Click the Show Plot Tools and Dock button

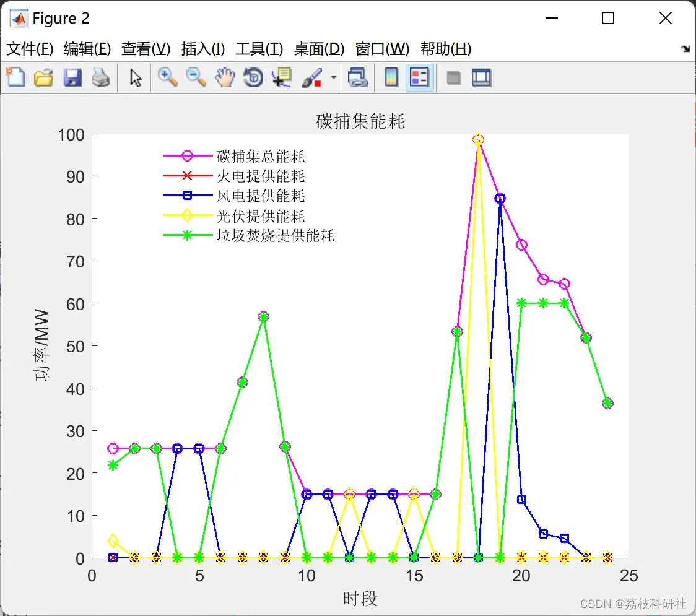click(482, 77)
